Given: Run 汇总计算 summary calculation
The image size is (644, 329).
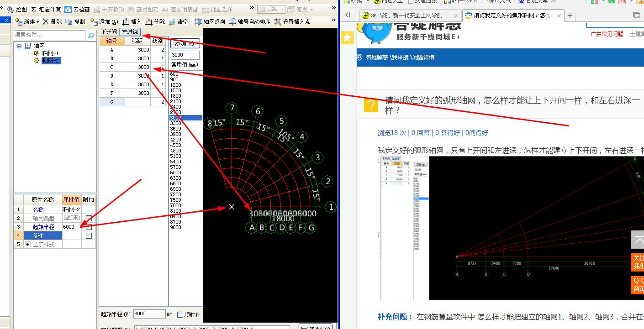Looking at the screenshot, I should click(x=46, y=9).
